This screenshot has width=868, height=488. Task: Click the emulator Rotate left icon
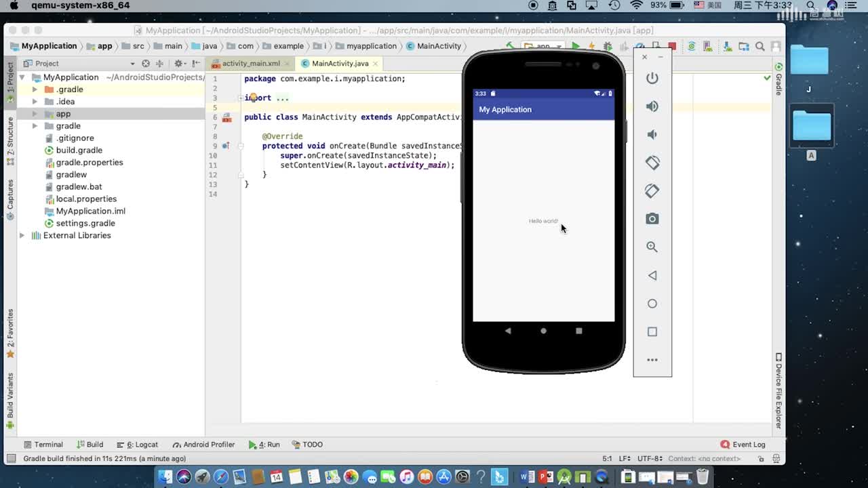[652, 163]
